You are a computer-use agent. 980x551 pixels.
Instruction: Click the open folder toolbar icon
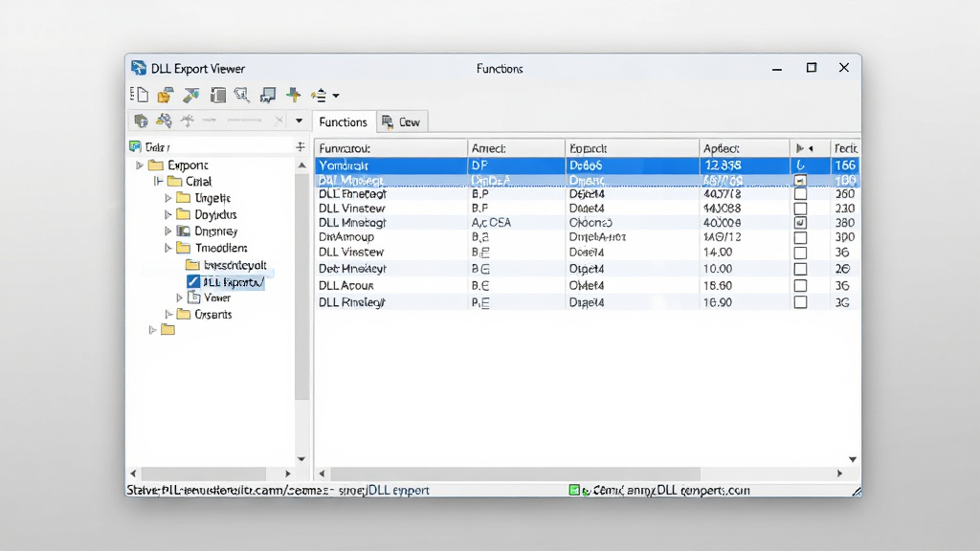tap(165, 95)
